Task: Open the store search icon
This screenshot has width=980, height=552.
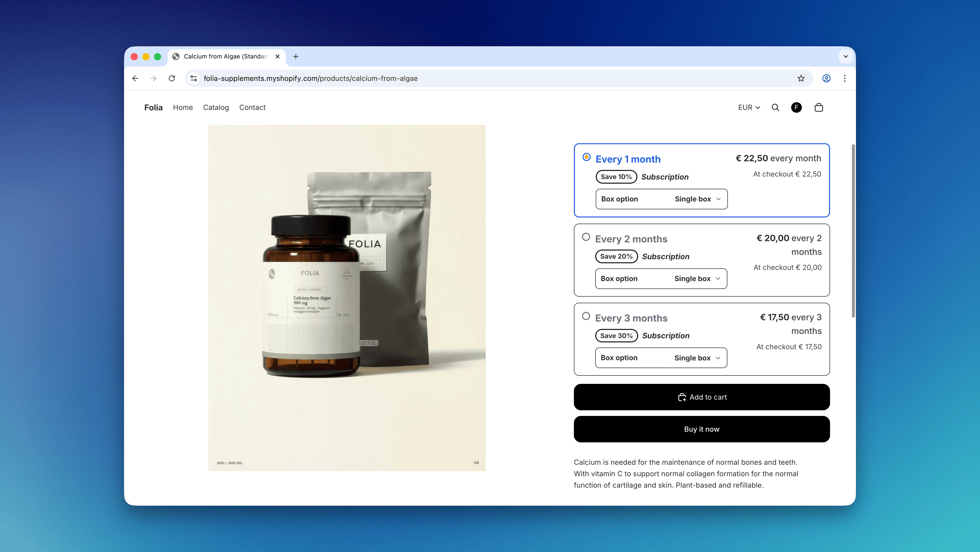Action: tap(775, 108)
